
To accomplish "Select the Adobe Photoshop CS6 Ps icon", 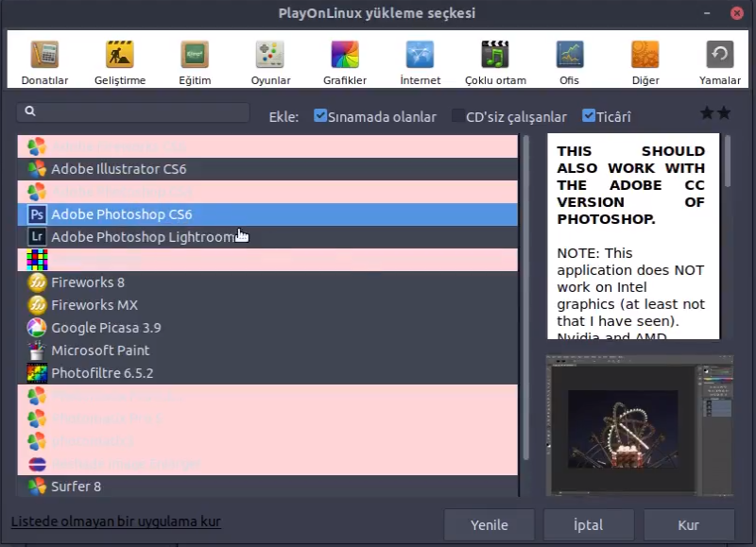I will pos(37,214).
